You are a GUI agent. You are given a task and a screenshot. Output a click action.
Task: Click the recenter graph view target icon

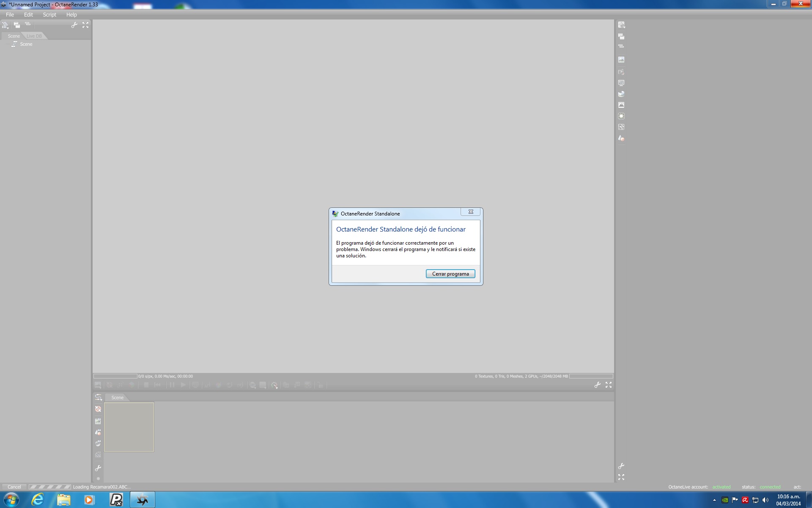tap(98, 409)
